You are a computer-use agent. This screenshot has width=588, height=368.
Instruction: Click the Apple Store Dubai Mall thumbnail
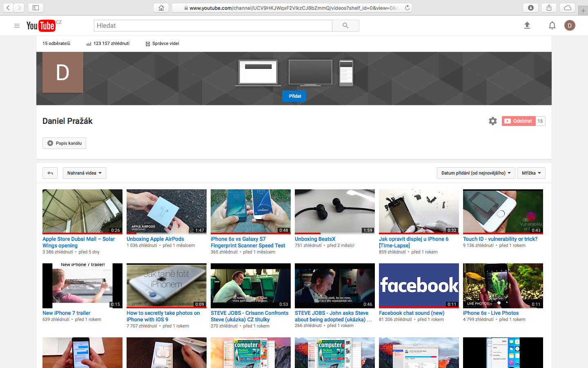[82, 212]
